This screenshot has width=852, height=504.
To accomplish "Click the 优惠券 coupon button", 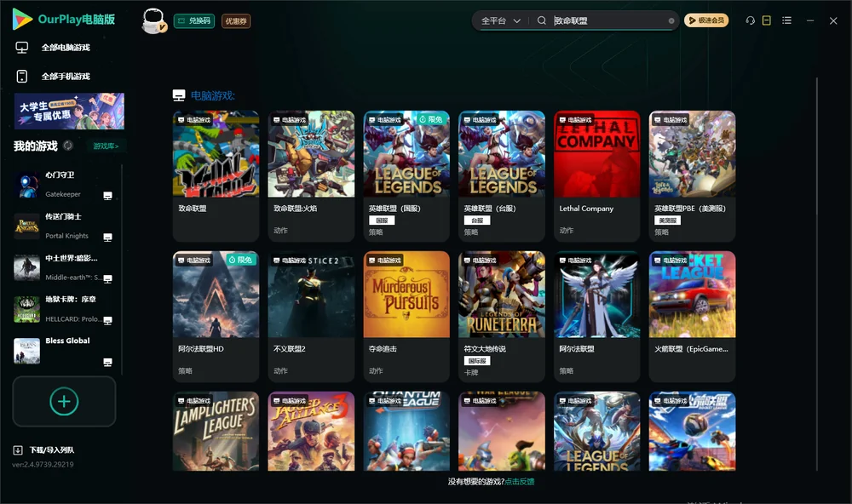I will pyautogui.click(x=236, y=21).
